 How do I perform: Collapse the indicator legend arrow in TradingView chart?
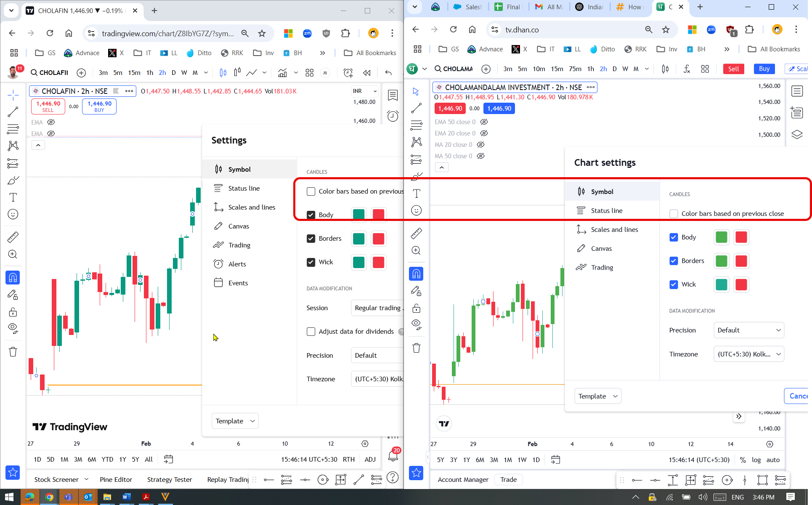click(x=38, y=145)
